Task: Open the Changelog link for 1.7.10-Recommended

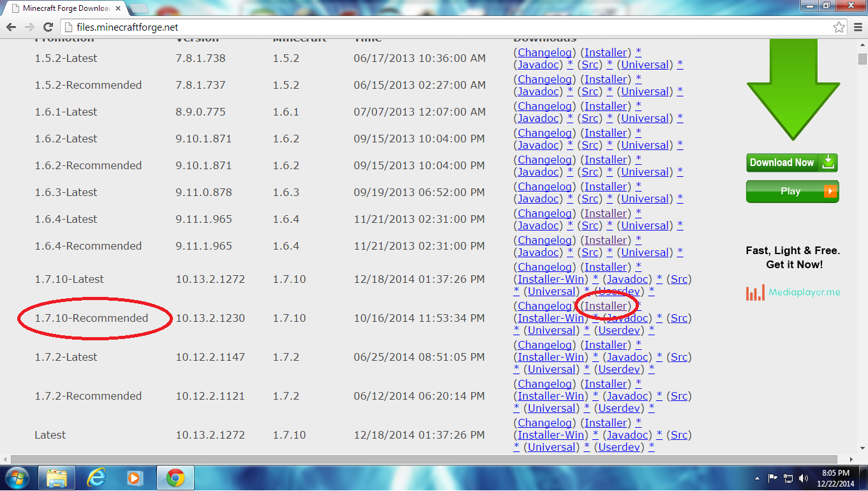Action: [544, 306]
